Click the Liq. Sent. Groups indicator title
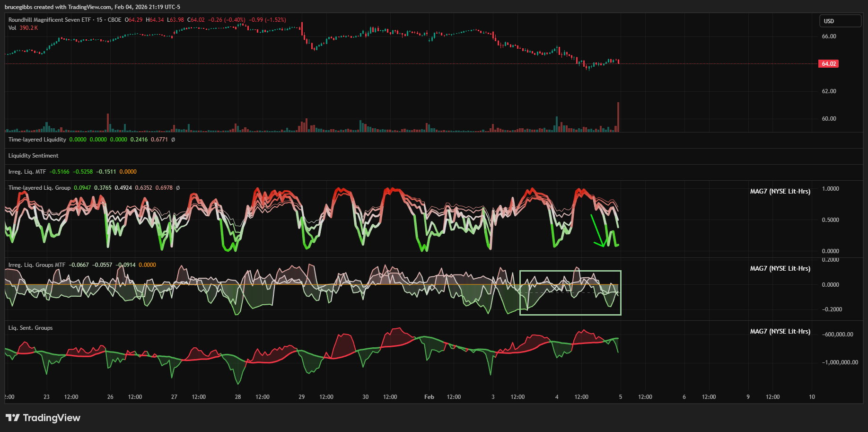This screenshot has height=432, width=868. point(30,328)
